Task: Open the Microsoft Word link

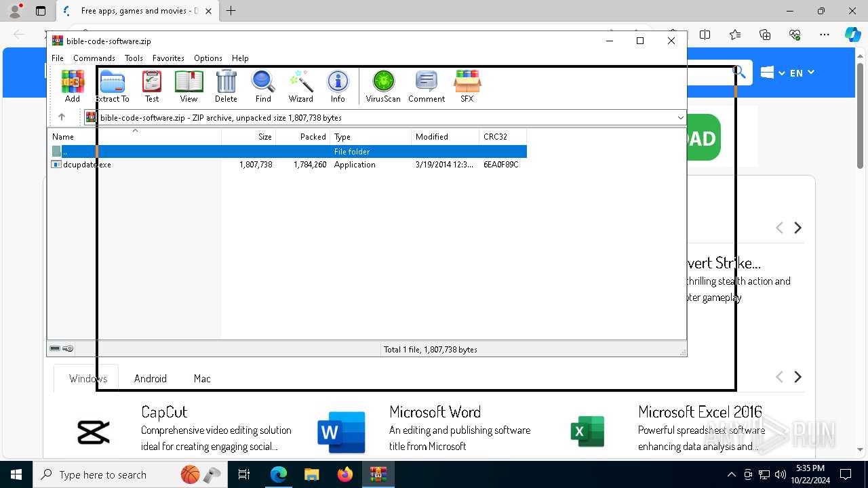Action: pyautogui.click(x=435, y=411)
